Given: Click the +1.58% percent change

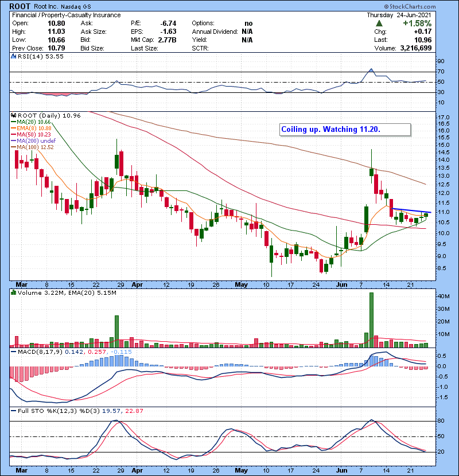Looking at the screenshot, I should coord(417,24).
